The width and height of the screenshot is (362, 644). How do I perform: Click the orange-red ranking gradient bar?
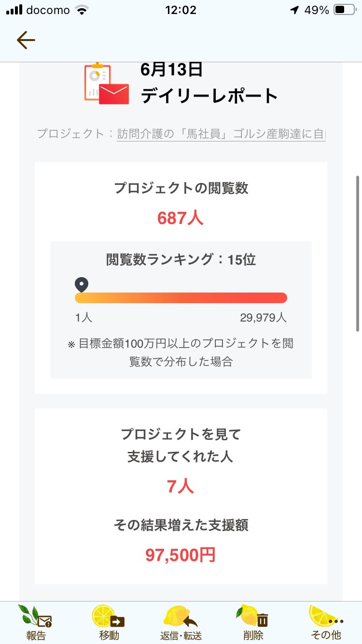[x=181, y=298]
